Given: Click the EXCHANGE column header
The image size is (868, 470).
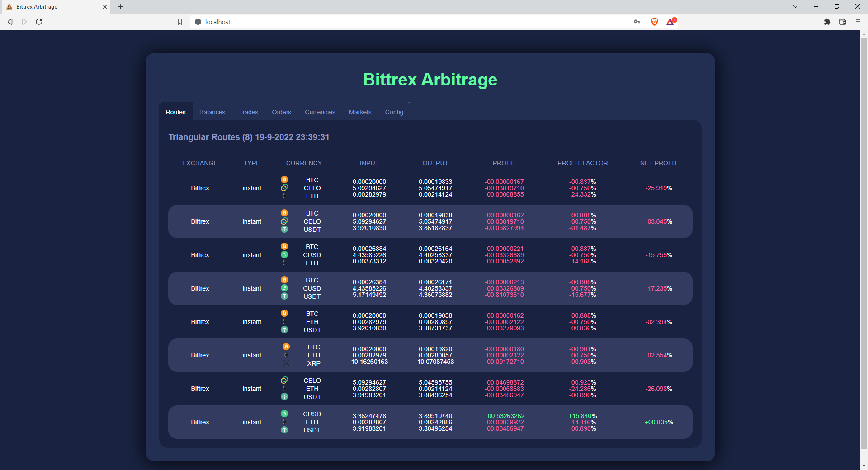Looking at the screenshot, I should pos(200,163).
